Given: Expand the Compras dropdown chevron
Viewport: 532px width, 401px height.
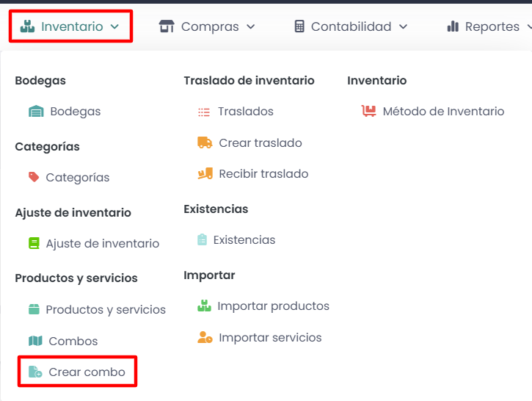Looking at the screenshot, I should (251, 26).
